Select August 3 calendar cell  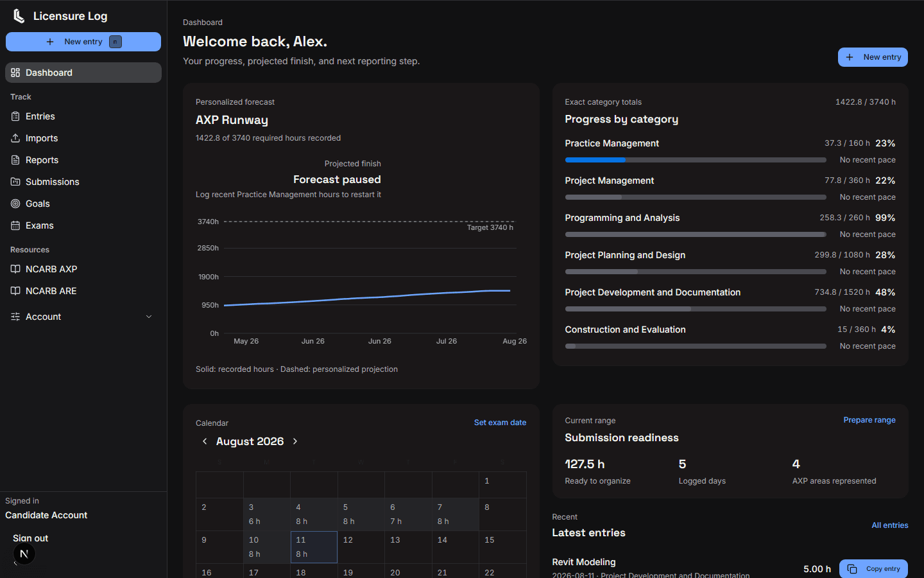click(267, 514)
